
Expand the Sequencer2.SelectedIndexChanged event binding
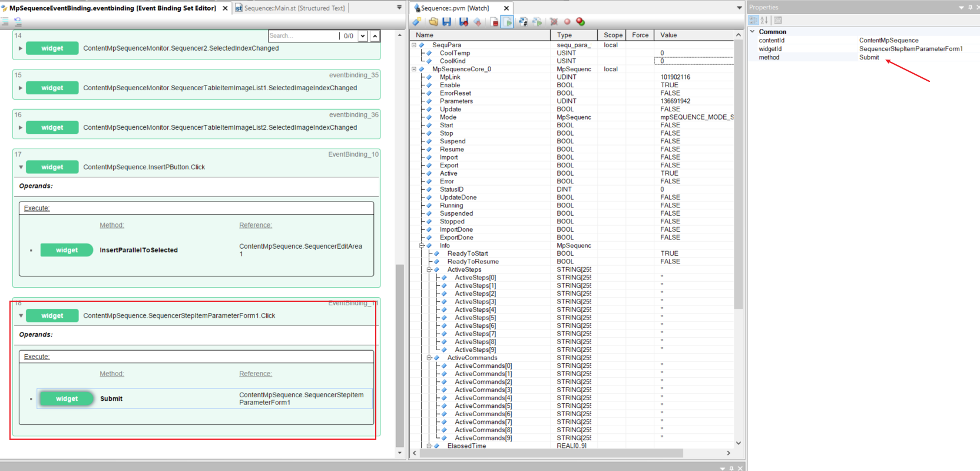click(x=21, y=48)
